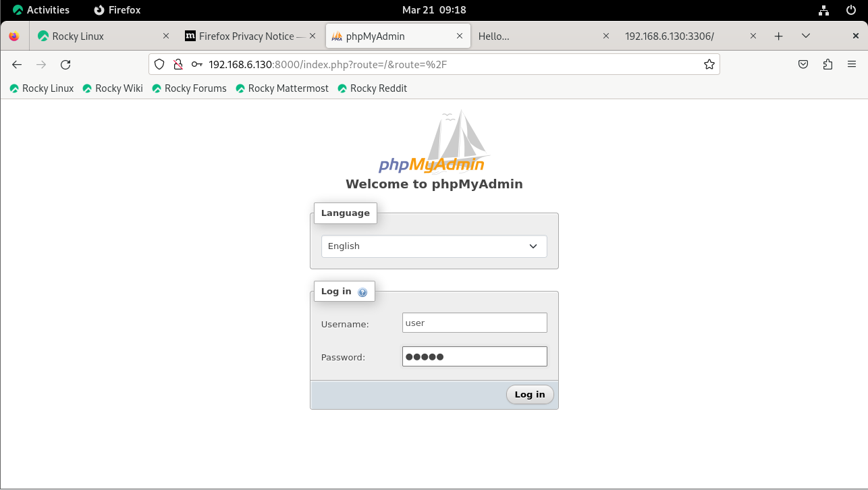Click the Firefox back arrow
The width and height of the screenshot is (868, 490).
[17, 65]
